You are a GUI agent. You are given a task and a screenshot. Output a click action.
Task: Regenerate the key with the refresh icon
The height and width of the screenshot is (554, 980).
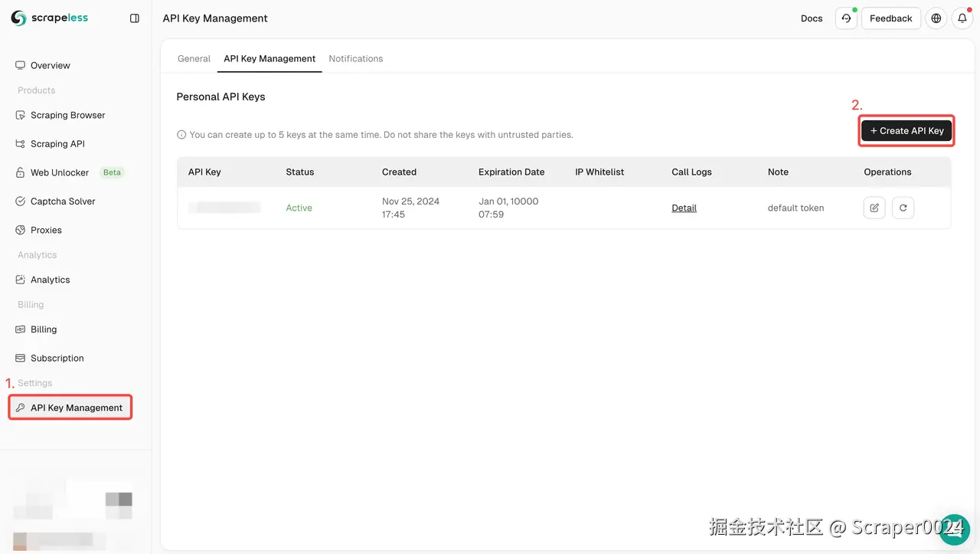pyautogui.click(x=903, y=208)
